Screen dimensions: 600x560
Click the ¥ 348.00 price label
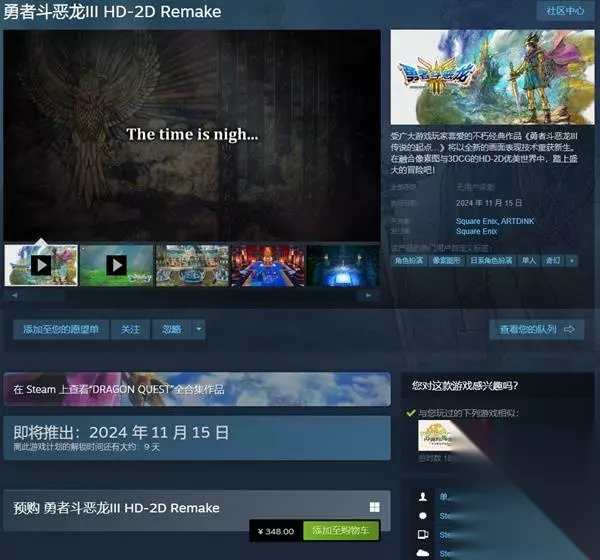coord(276,531)
